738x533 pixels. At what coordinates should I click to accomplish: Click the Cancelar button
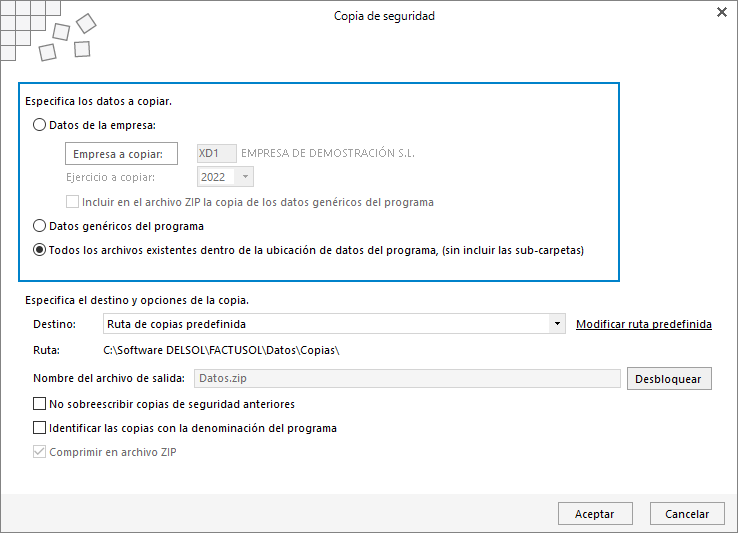(687, 514)
